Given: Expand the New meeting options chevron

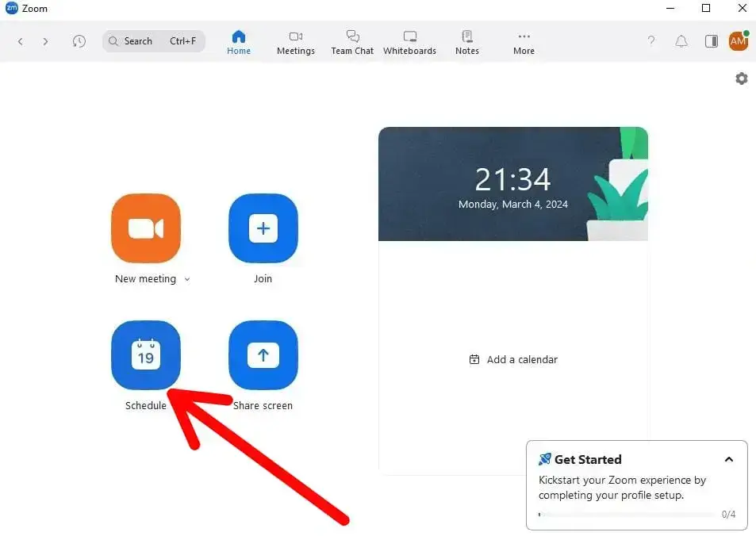Looking at the screenshot, I should click(187, 279).
